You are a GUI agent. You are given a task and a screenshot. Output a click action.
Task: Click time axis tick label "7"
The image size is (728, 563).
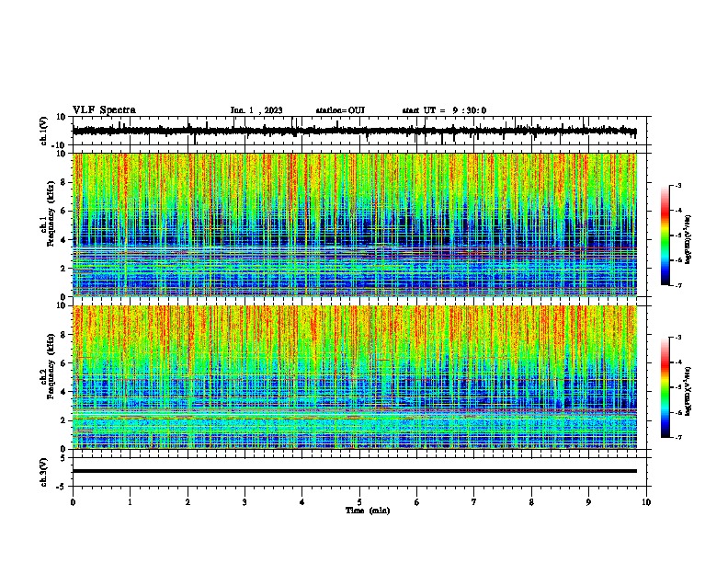click(x=474, y=502)
